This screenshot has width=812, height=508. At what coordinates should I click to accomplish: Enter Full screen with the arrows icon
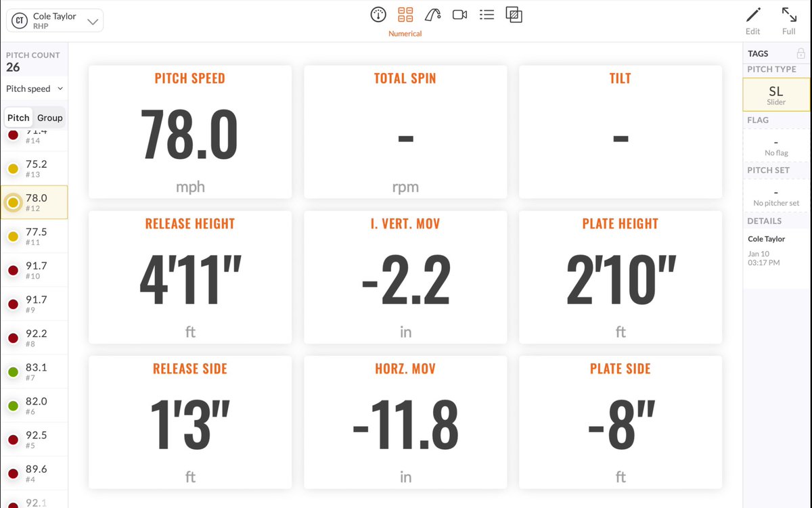click(x=789, y=15)
